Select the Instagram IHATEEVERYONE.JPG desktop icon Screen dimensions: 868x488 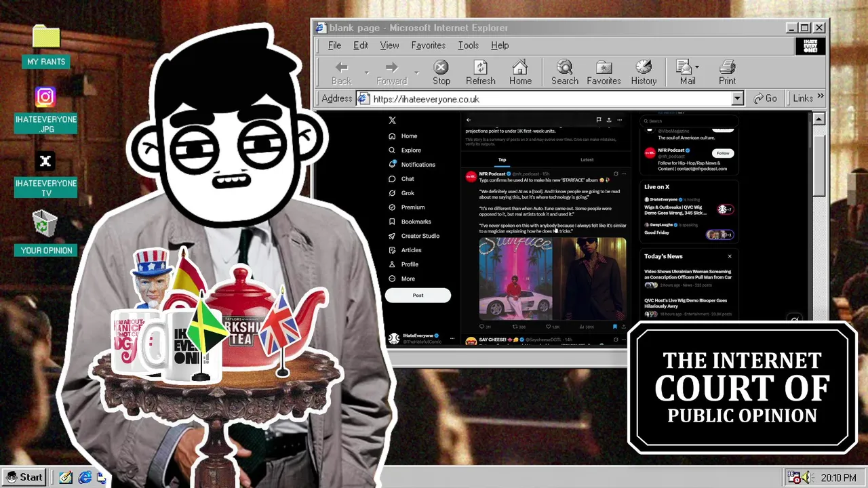pos(45,109)
